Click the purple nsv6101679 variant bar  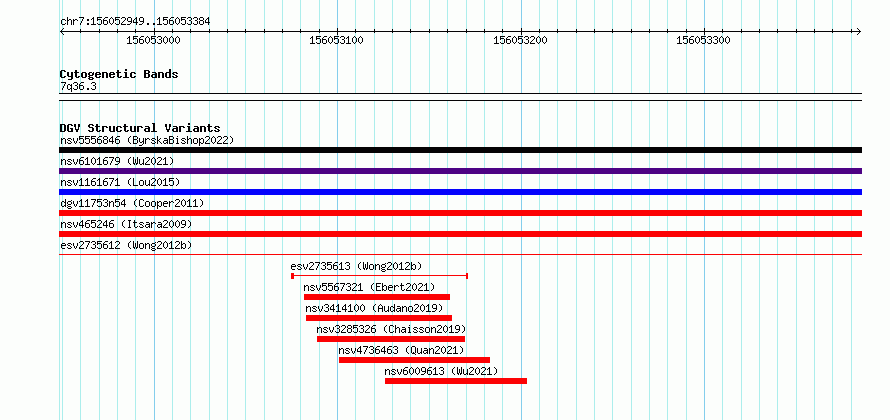(x=461, y=171)
